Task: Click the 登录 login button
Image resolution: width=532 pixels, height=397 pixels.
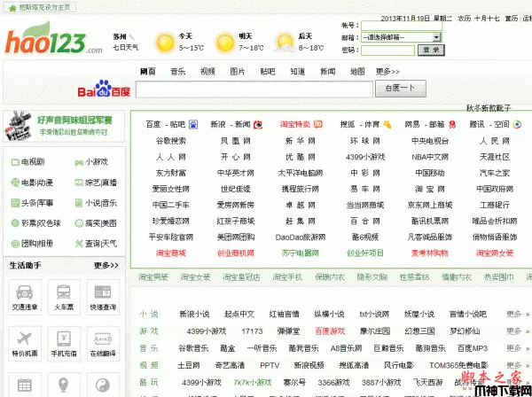Action: (x=431, y=51)
